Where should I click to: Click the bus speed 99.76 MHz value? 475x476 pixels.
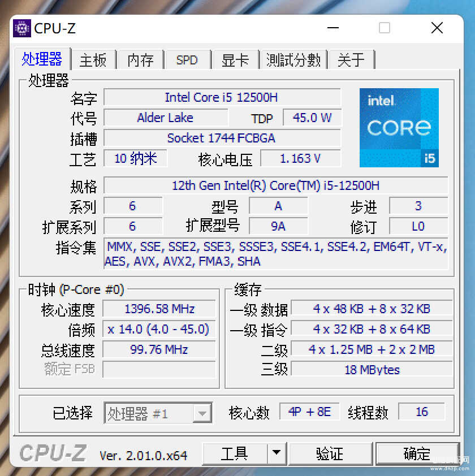(x=159, y=350)
